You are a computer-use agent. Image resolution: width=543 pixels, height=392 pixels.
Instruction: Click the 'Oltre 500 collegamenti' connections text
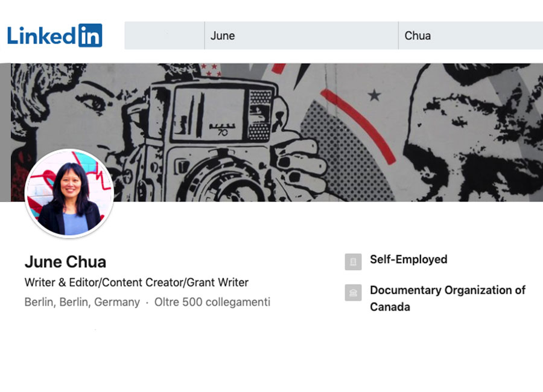coord(212,302)
